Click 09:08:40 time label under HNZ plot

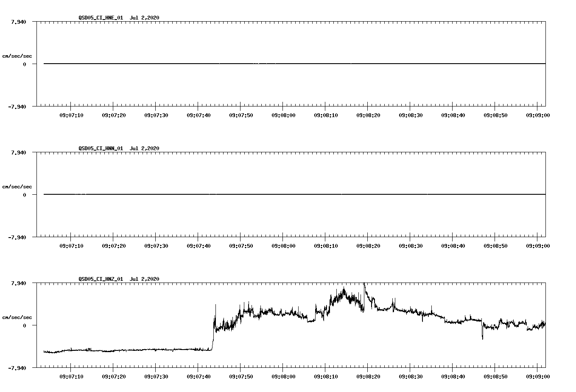(453, 376)
